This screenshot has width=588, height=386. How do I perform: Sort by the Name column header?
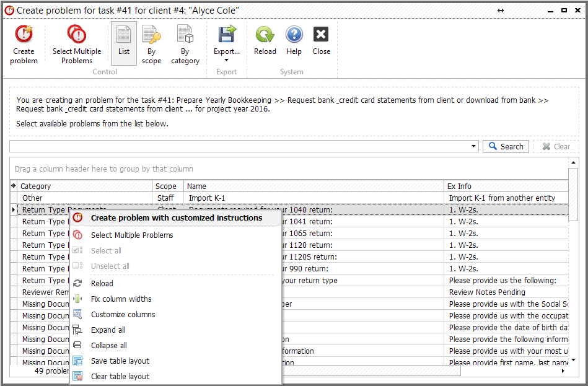tap(314, 186)
